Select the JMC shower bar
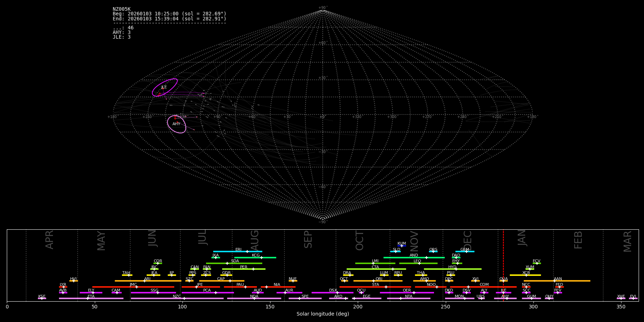The height and width of the screenshot is (322, 644). (133, 287)
